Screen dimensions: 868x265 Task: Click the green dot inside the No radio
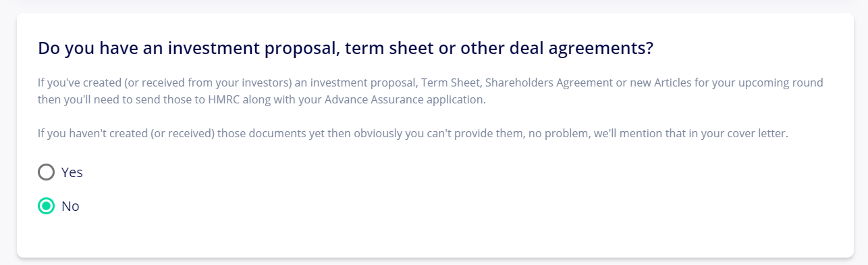pyautogui.click(x=46, y=206)
